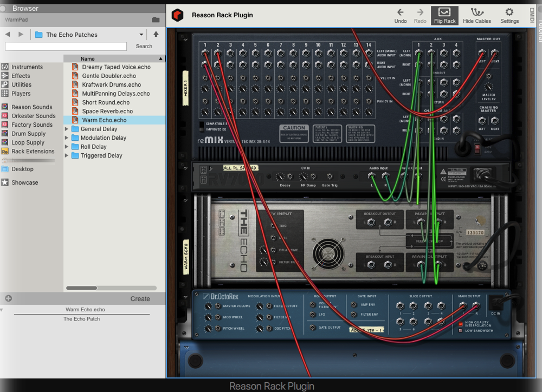Screen dimensions: 542x392
Task: Toggle Low Bandwidth switch on Dr.OctoRex
Action: 461,330
